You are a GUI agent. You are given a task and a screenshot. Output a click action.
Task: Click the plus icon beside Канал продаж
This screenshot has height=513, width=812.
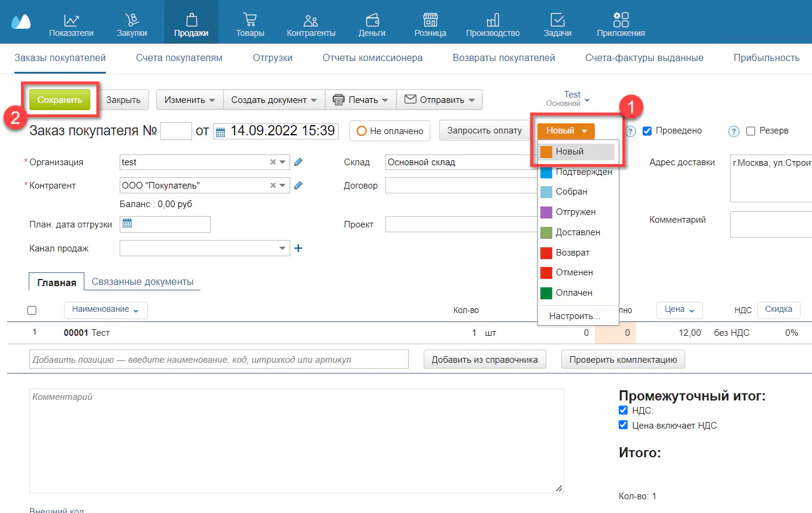(x=299, y=248)
